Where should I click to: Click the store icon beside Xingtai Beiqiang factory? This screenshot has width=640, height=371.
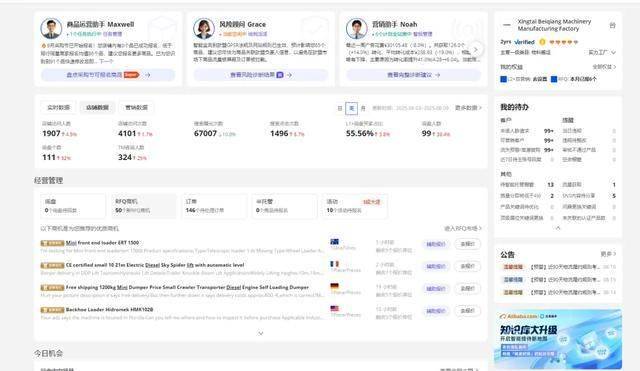click(x=612, y=25)
